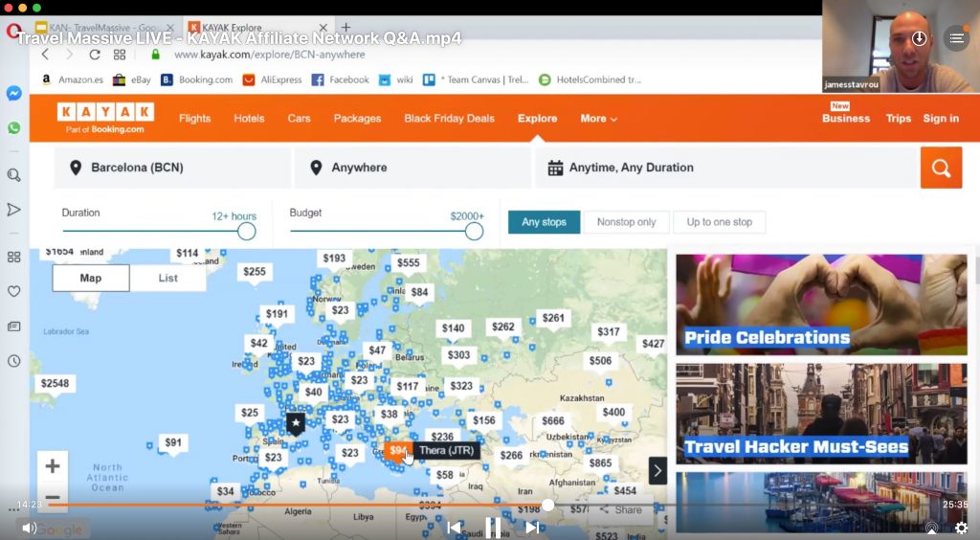
Task: Open Travel Hacker Must-Sees card
Action: [820, 414]
